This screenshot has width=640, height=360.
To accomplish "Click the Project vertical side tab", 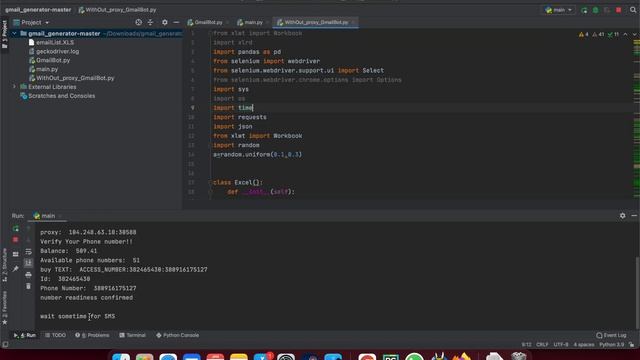I will (4, 34).
